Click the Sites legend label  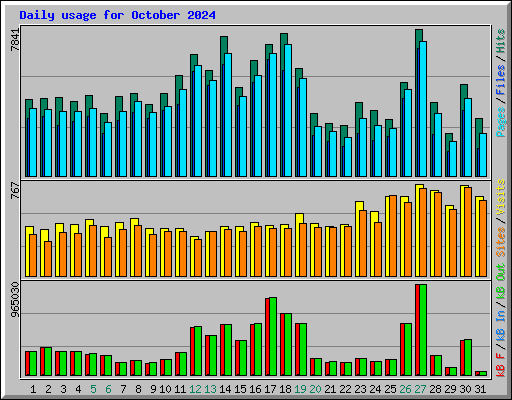coord(501,242)
